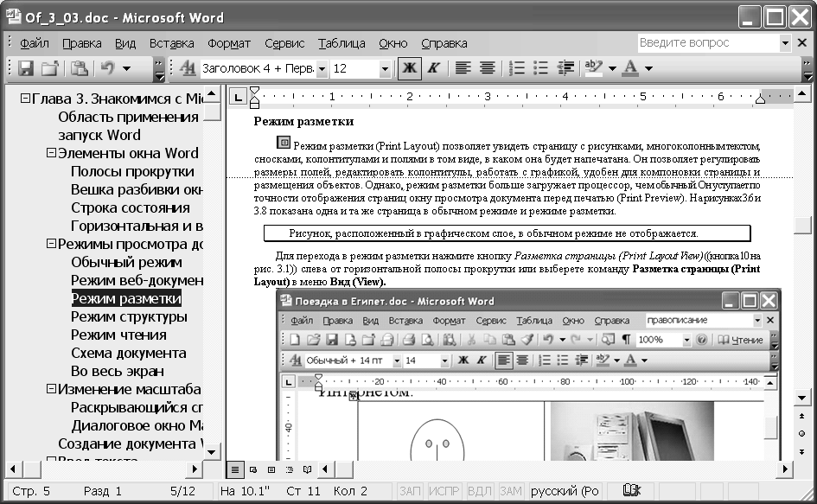This screenshot has width=817, height=504.
Task: Switch to Normal view button at bottom
Action: (x=235, y=469)
